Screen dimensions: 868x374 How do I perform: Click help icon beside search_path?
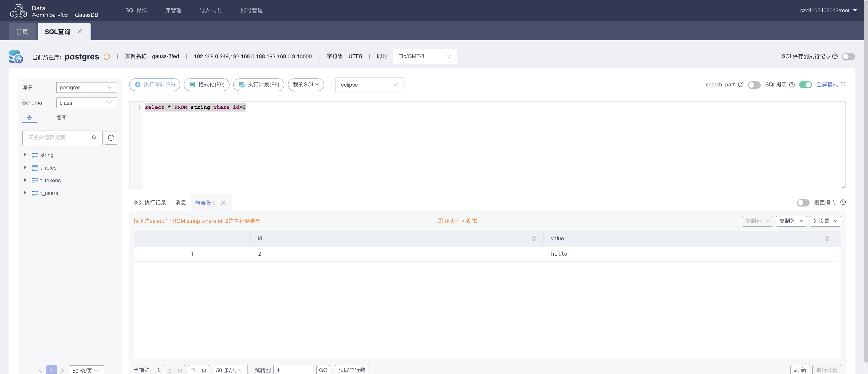tap(741, 84)
